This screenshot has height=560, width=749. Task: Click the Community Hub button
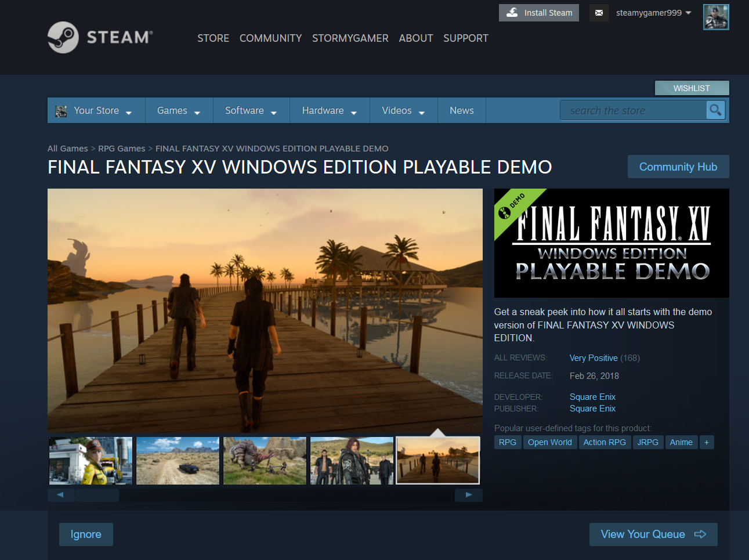tap(678, 167)
